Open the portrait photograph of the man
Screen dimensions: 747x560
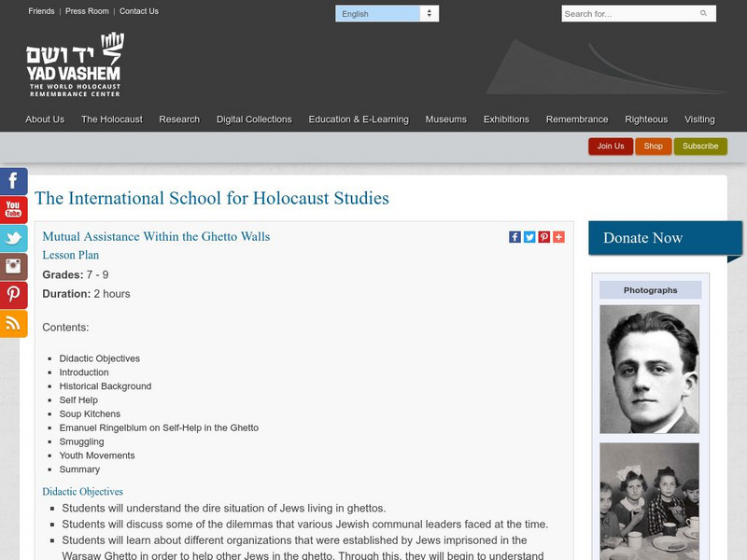[649, 369]
